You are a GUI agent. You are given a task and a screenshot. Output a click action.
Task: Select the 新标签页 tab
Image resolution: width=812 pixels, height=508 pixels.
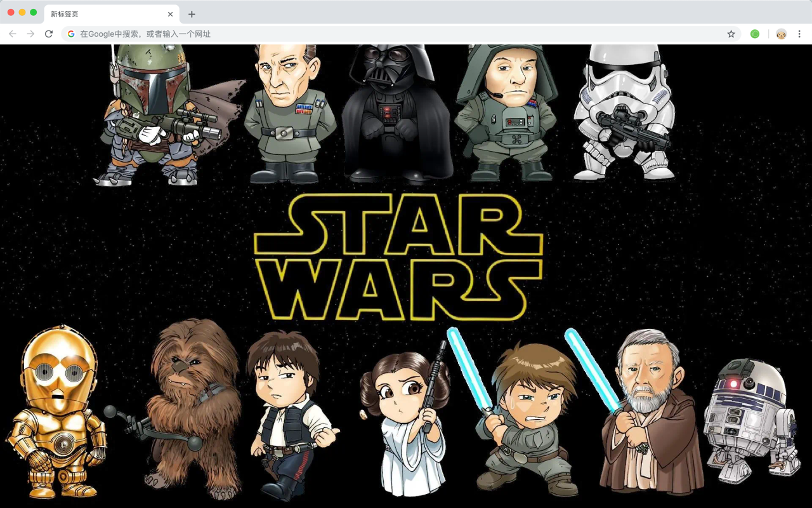111,14
